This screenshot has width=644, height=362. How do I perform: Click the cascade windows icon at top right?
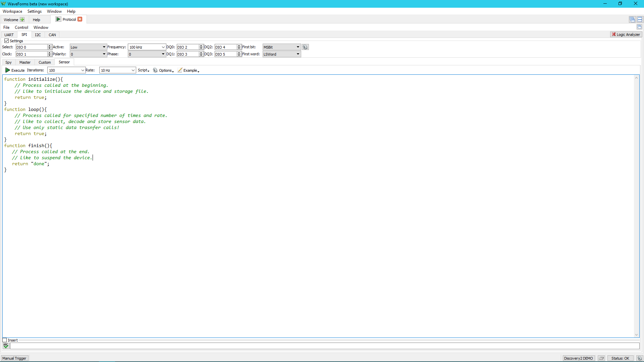coord(632,19)
